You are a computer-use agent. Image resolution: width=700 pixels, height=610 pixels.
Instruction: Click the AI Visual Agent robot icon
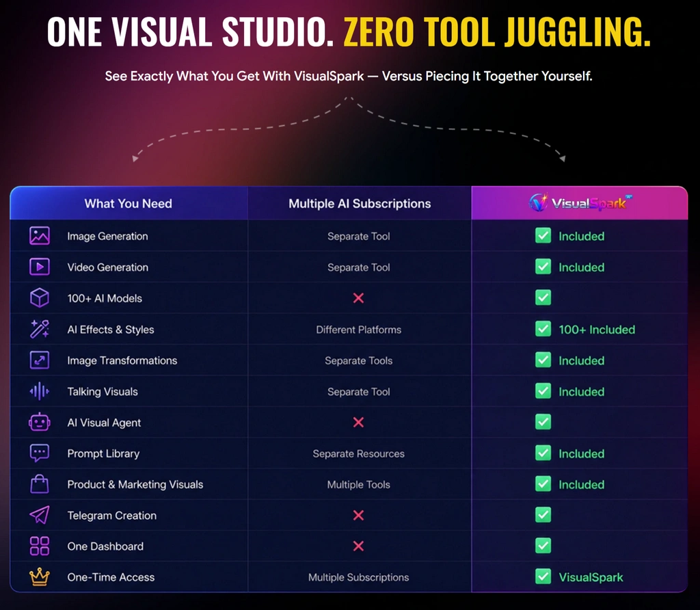[x=39, y=422]
